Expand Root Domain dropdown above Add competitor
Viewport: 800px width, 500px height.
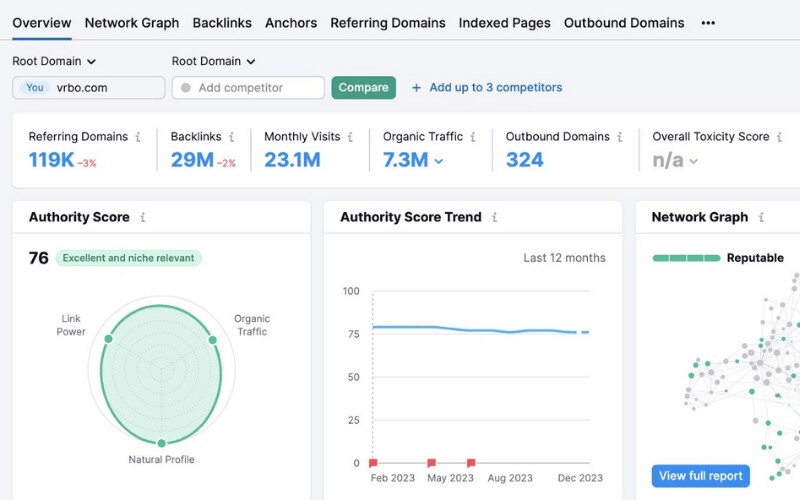coord(213,61)
